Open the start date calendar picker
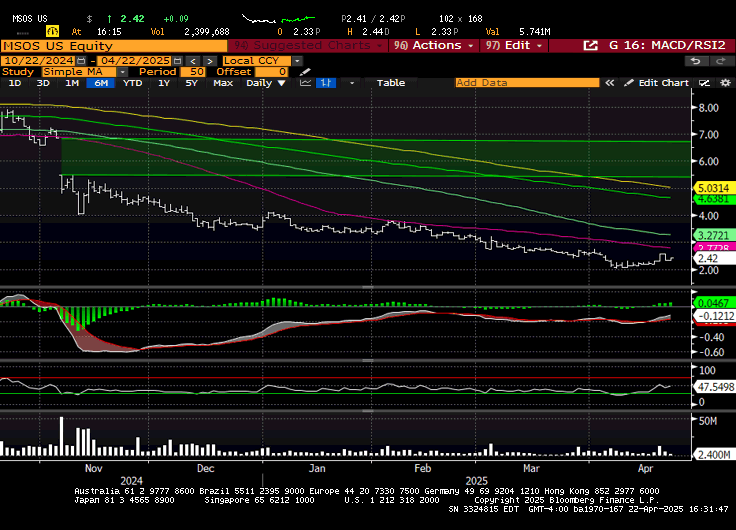This screenshot has width=736, height=530. [x=81, y=61]
